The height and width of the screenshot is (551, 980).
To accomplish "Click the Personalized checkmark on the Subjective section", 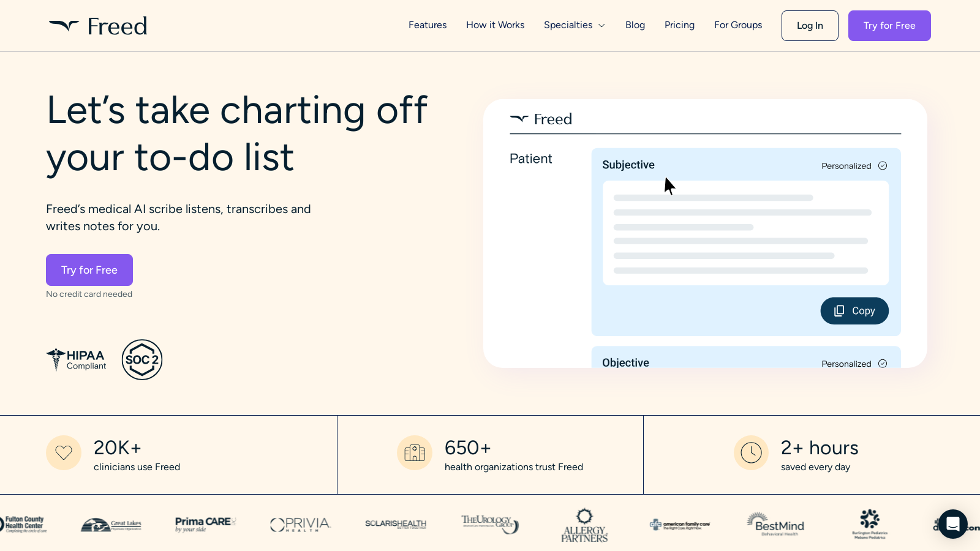I will tap(883, 165).
